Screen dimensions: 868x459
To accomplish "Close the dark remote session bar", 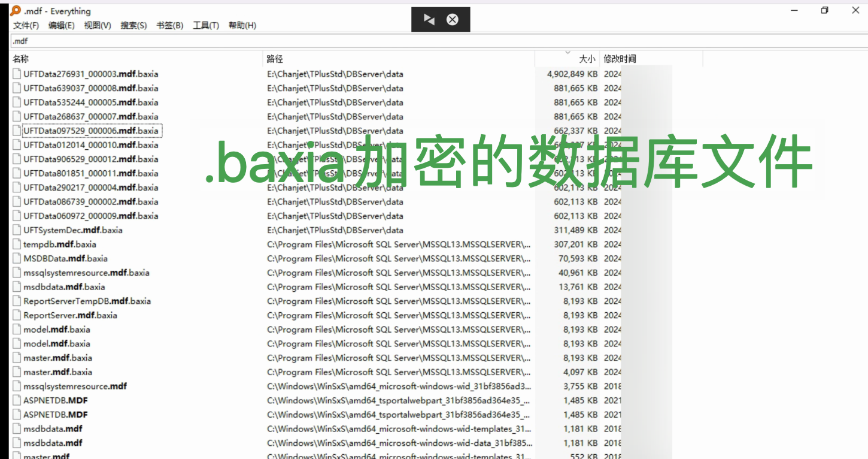I will coord(453,19).
